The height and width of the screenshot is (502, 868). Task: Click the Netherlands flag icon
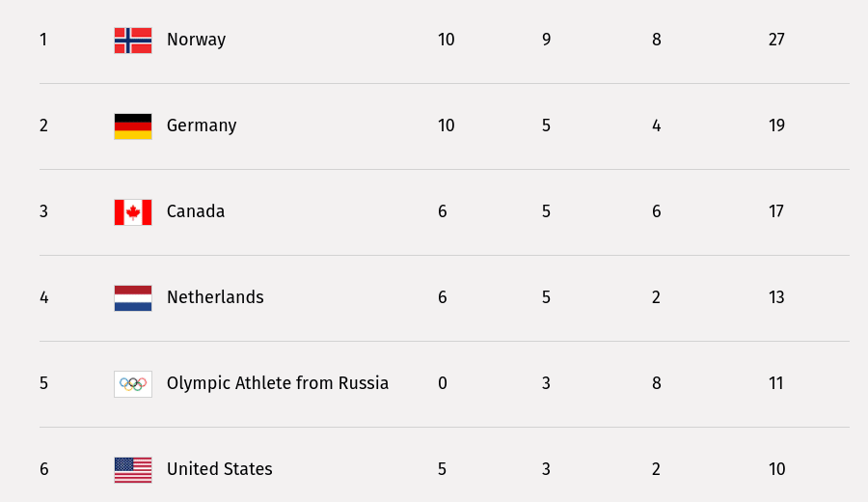coord(133,297)
